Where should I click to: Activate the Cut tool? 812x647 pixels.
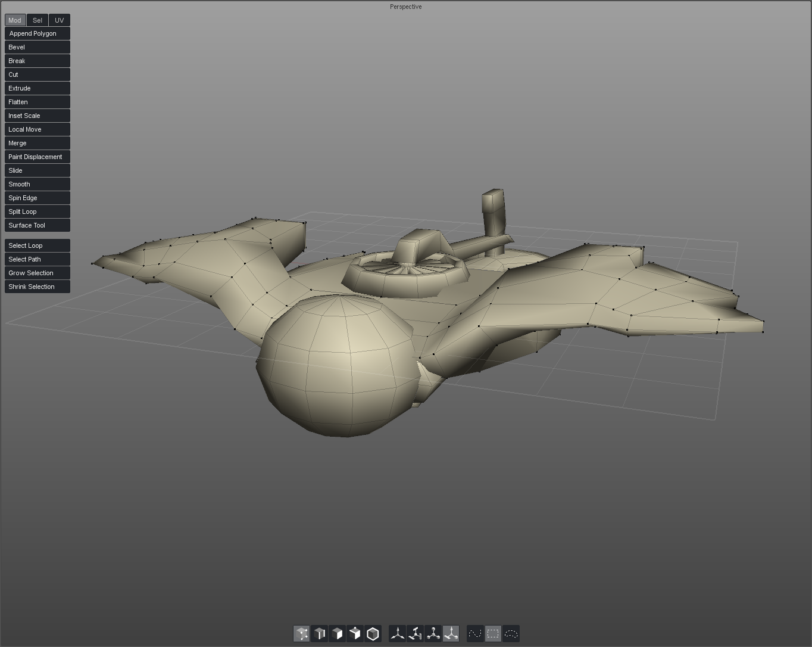tap(38, 74)
